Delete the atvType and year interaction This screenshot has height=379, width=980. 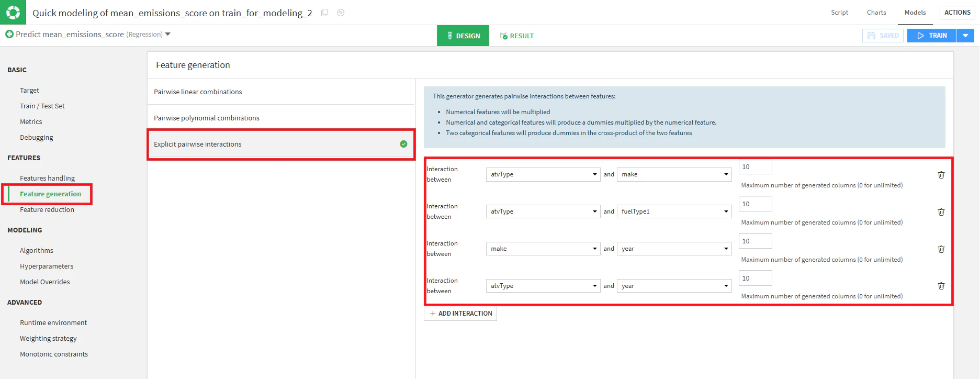(941, 286)
